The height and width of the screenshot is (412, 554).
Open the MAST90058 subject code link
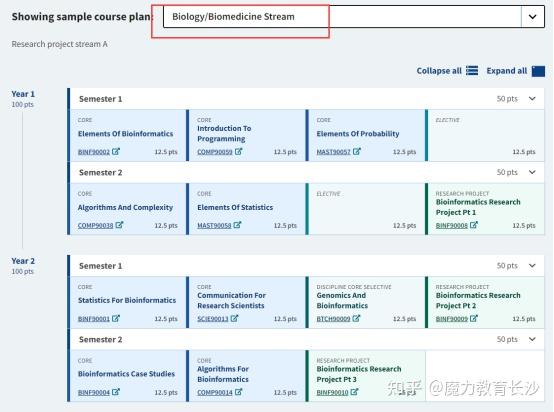pyautogui.click(x=214, y=225)
